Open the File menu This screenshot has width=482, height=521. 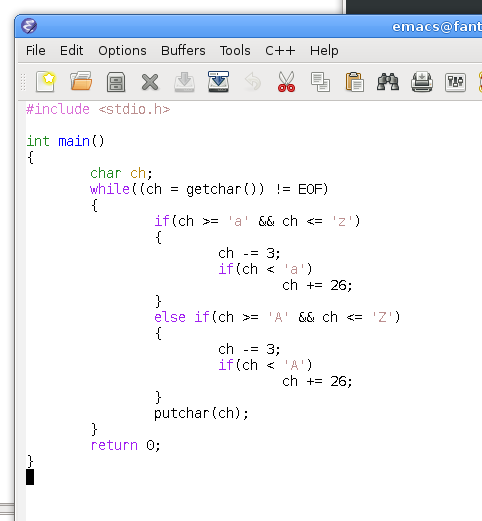coord(36,51)
